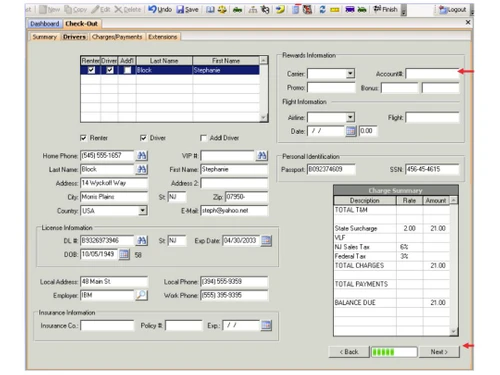Open the Country dropdown
Viewport: 500px width, 375px height.
click(143, 211)
